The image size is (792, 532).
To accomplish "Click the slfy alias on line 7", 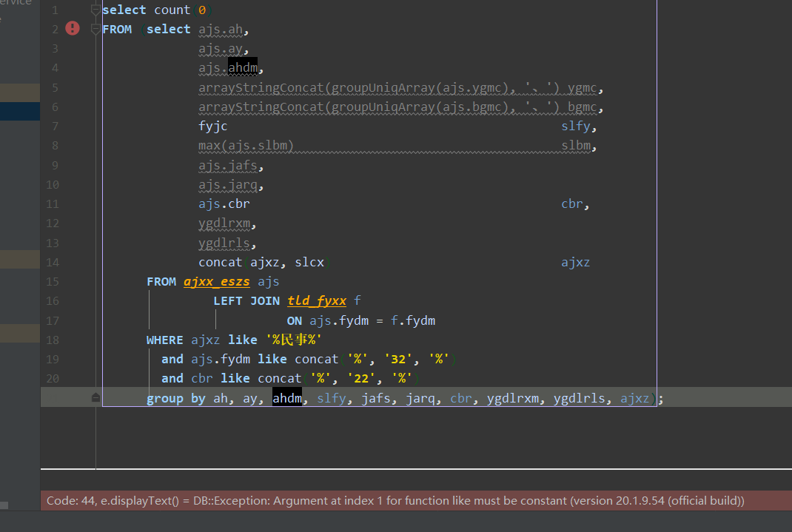I will click(576, 127).
